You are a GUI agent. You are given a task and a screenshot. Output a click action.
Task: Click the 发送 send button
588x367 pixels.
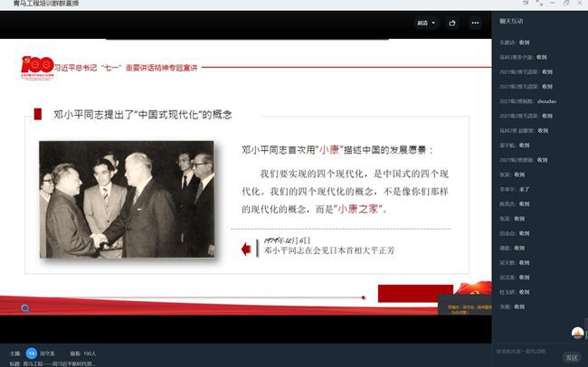571,357
